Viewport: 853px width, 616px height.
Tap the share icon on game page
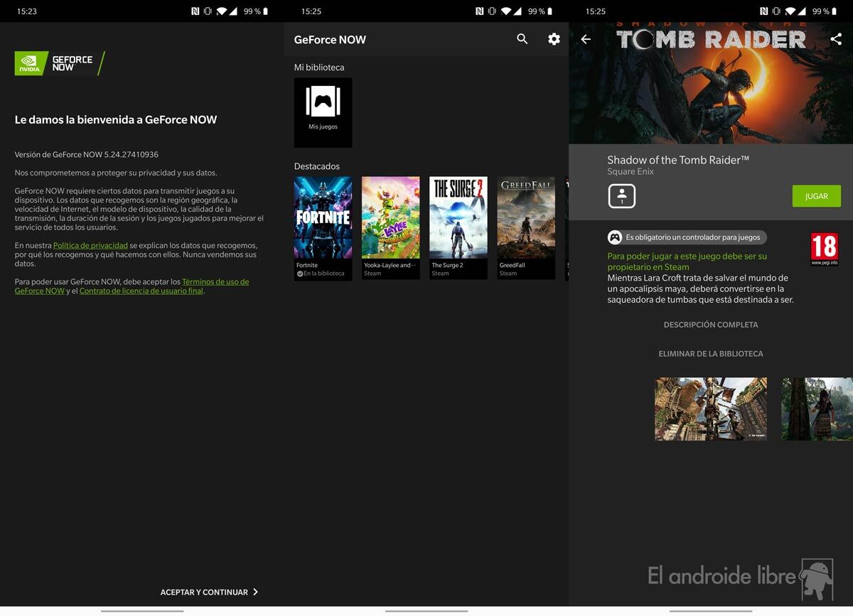click(x=836, y=40)
